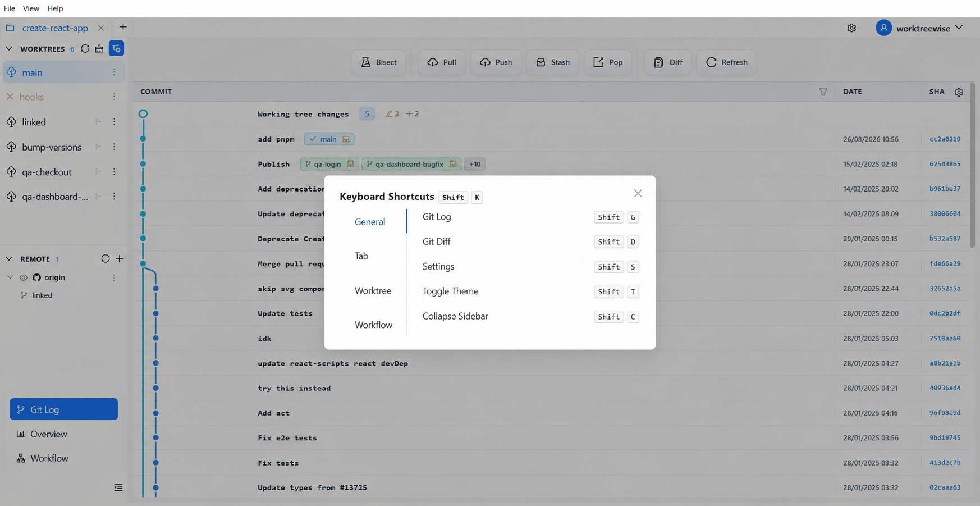Open the Help menu
The height and width of the screenshot is (506, 980).
[55, 8]
